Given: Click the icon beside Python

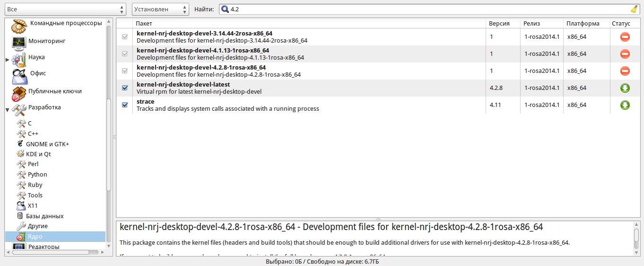Looking at the screenshot, I should pos(21,174).
